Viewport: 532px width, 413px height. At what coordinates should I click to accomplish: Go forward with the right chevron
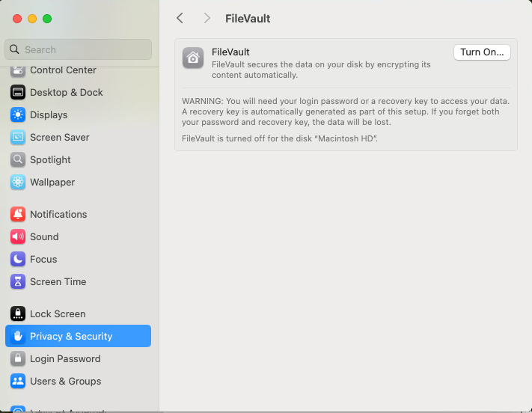(x=207, y=18)
